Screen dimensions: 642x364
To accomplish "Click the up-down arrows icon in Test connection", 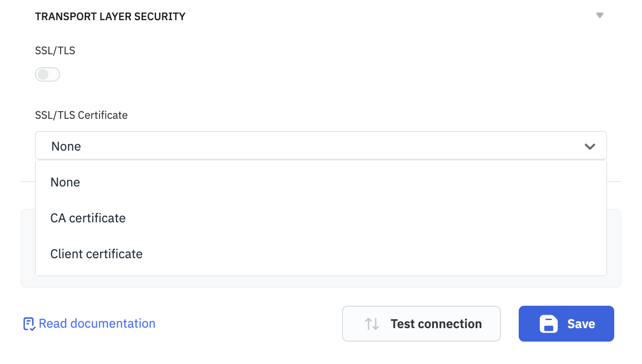I will (x=373, y=324).
